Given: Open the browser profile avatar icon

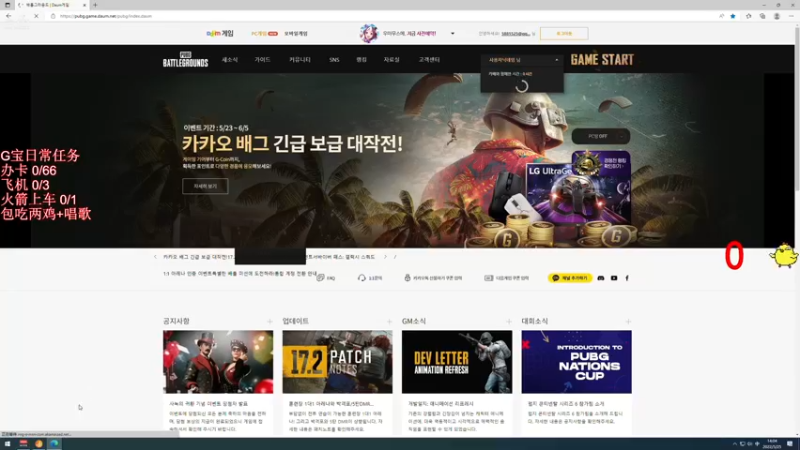Looking at the screenshot, I should point(777,16).
